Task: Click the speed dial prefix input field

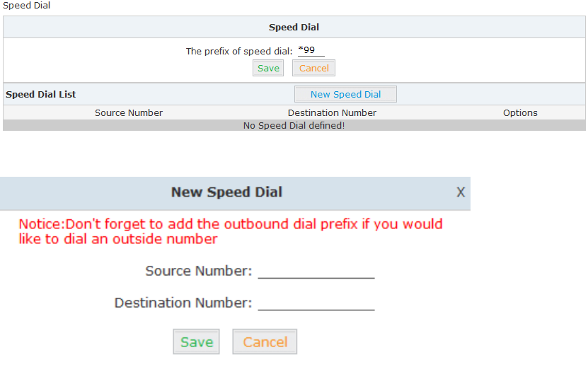Action: pyautogui.click(x=311, y=51)
